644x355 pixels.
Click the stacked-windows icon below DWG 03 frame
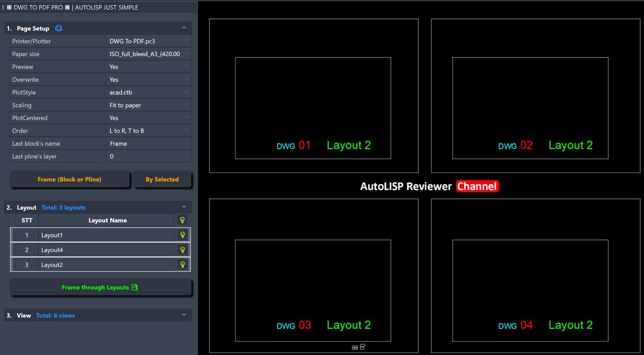[x=363, y=347]
